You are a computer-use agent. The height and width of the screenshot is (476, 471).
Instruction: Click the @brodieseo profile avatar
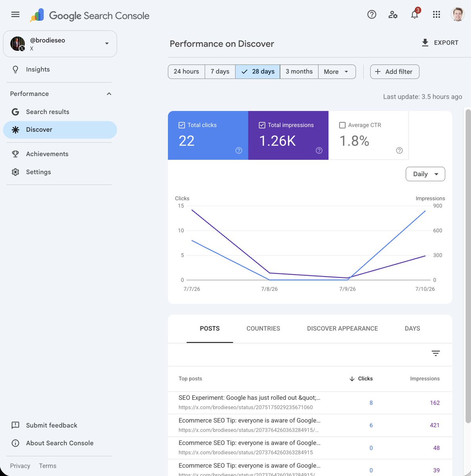coord(17,44)
